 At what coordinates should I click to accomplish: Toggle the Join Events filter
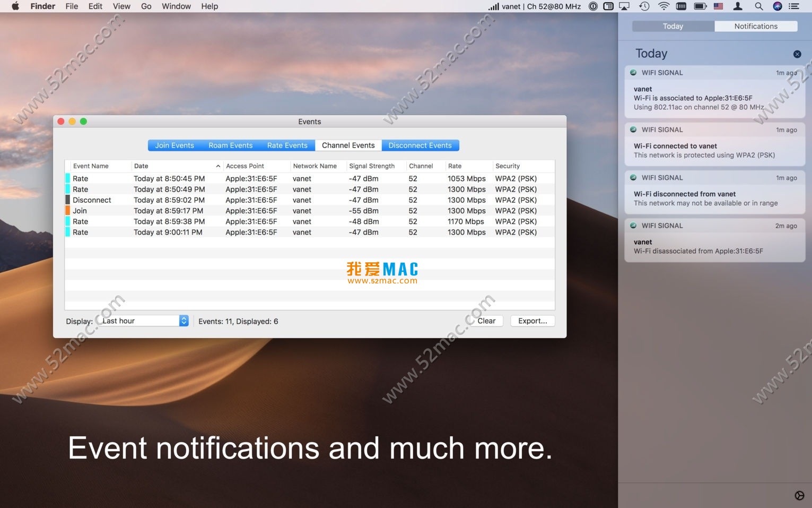174,145
